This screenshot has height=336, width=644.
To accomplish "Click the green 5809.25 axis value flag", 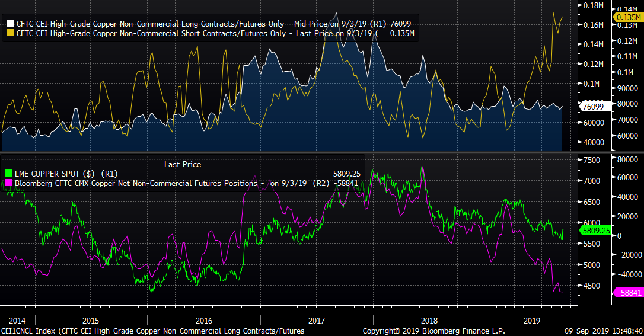I will (596, 231).
